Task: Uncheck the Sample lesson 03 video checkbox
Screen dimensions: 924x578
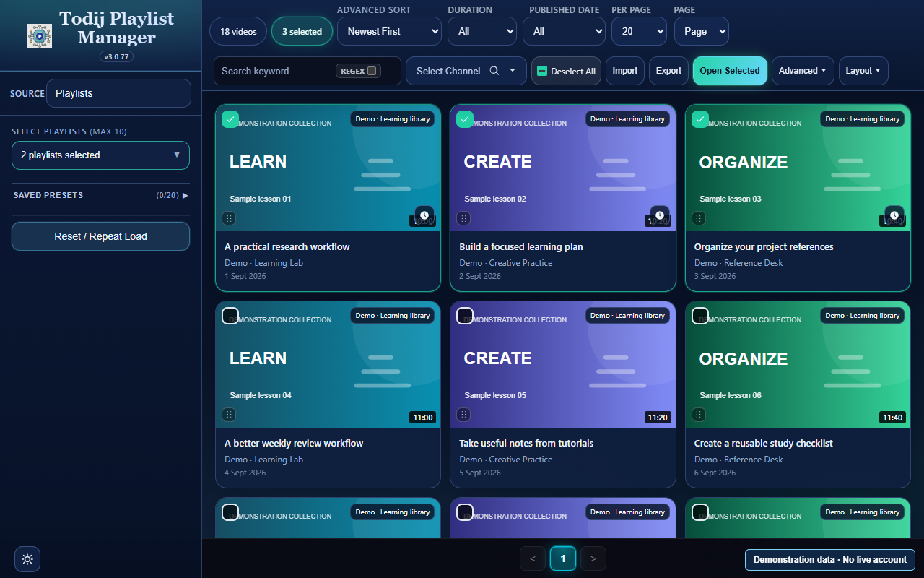Action: pyautogui.click(x=700, y=119)
